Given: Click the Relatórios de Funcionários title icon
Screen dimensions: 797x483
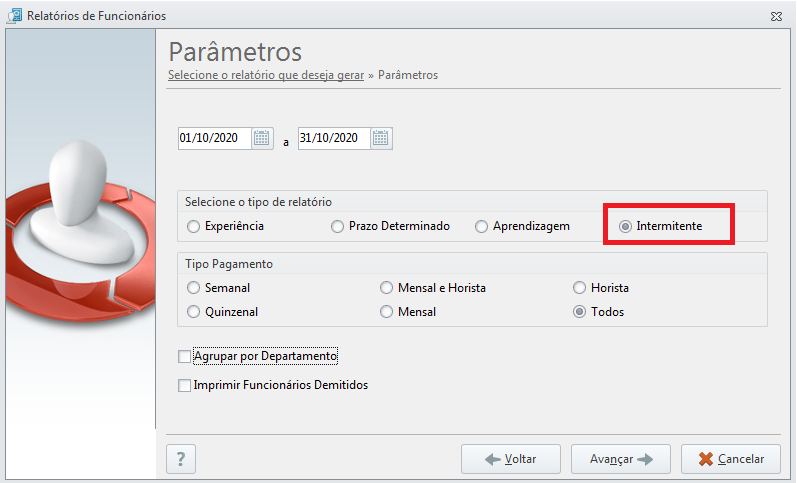Looking at the screenshot, I should tap(14, 16).
